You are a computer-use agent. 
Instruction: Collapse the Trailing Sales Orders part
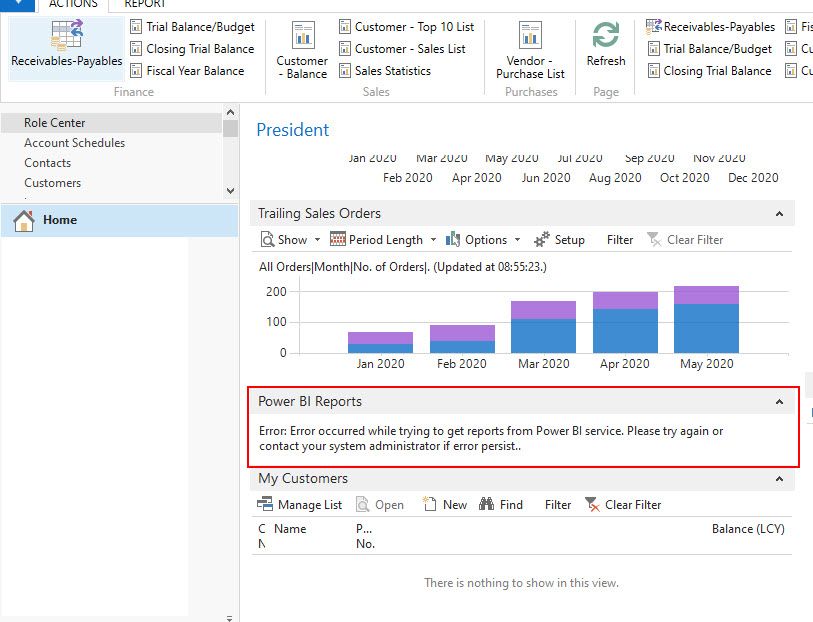779,214
